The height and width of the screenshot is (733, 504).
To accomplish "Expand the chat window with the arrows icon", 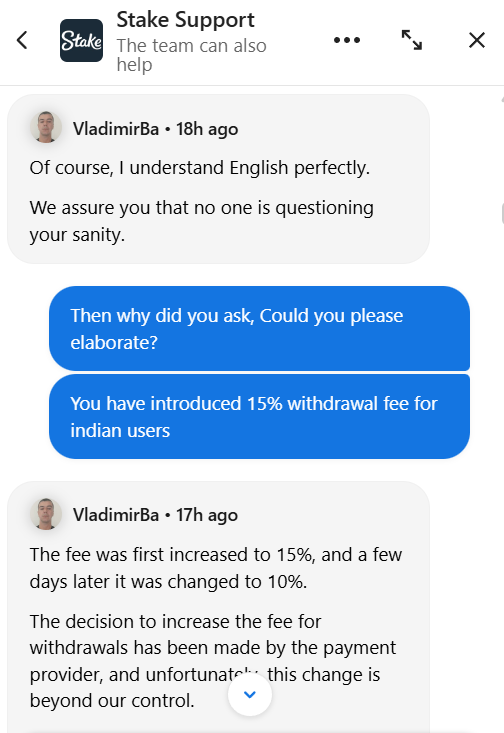I will [412, 40].
